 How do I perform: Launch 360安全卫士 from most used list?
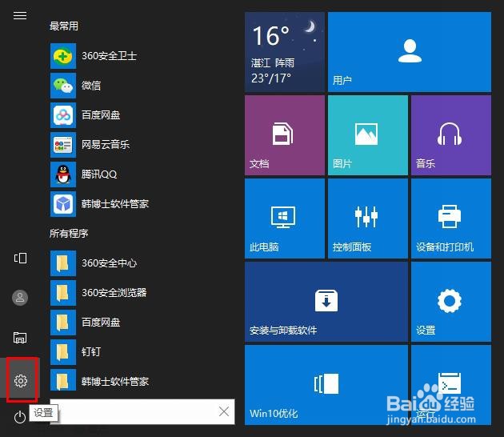94,56
